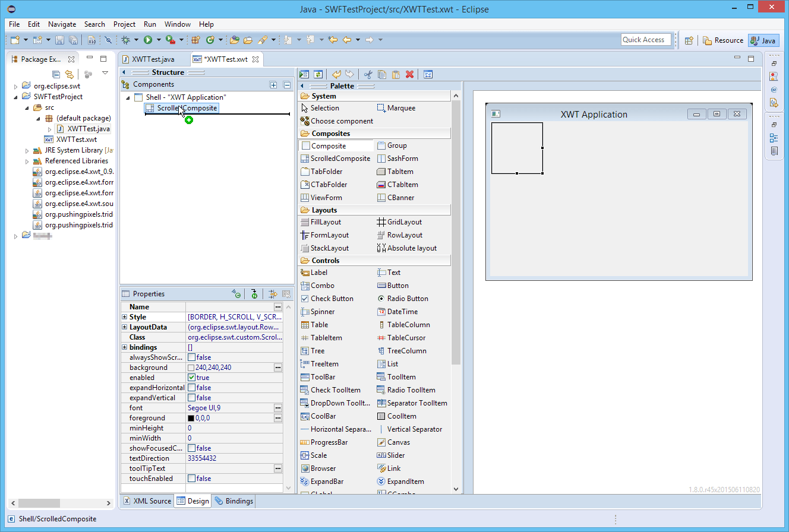789x532 pixels.
Task: Open the Navigate menu
Action: 62,24
